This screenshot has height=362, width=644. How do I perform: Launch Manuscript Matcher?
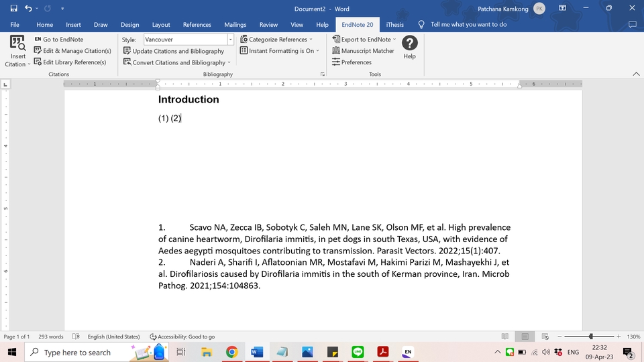click(363, 51)
